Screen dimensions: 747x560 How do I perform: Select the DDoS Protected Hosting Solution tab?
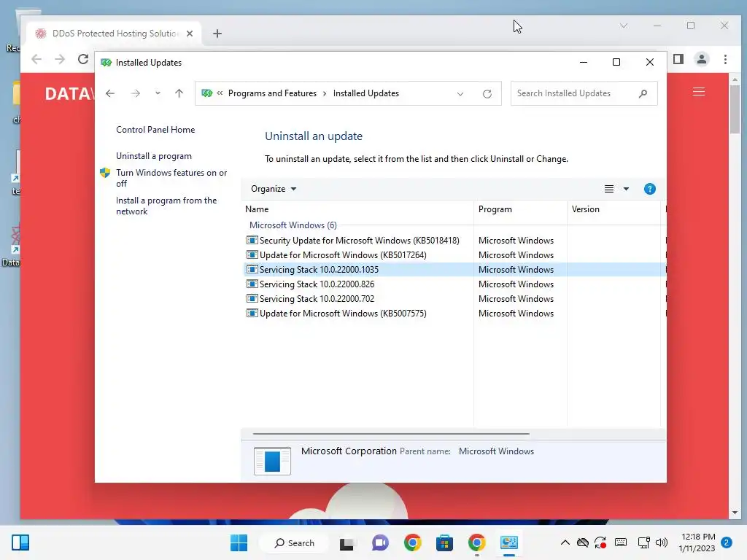tap(115, 34)
